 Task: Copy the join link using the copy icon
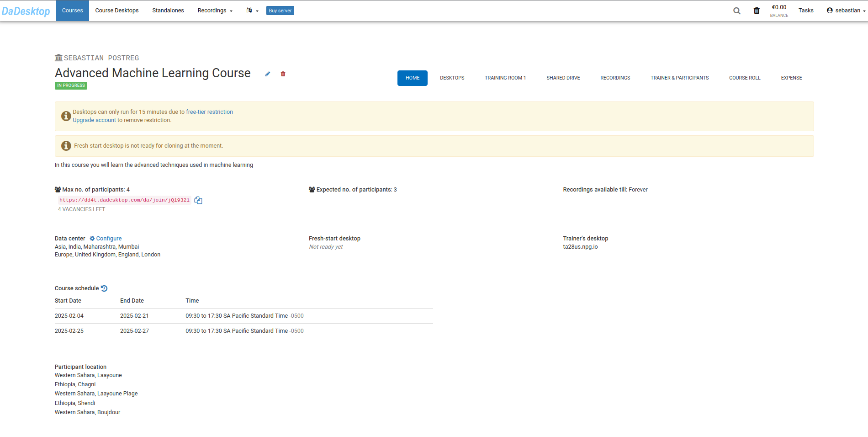pos(198,200)
